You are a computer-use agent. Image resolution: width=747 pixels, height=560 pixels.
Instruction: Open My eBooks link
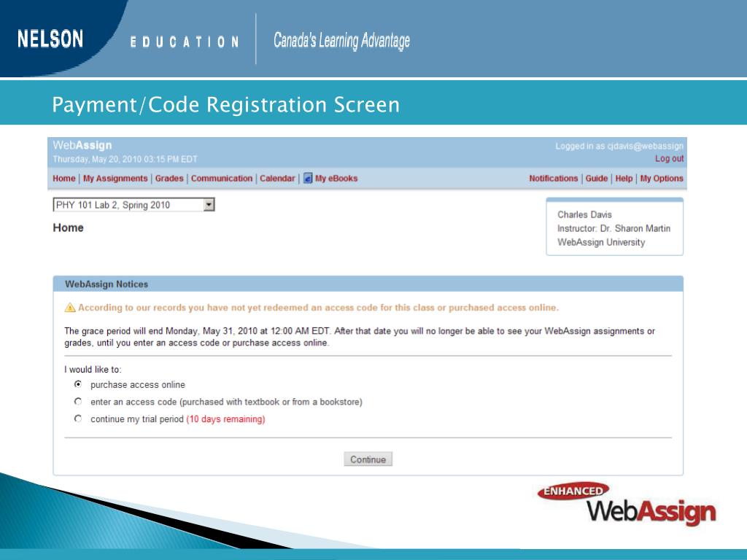(x=336, y=179)
